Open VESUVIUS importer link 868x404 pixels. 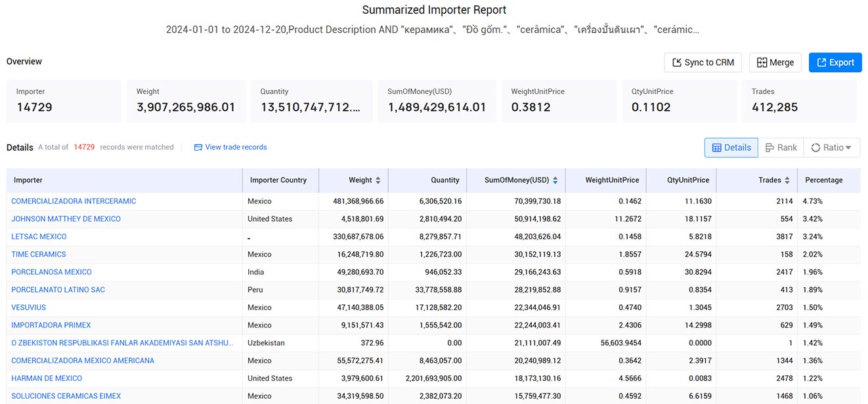tap(30, 308)
